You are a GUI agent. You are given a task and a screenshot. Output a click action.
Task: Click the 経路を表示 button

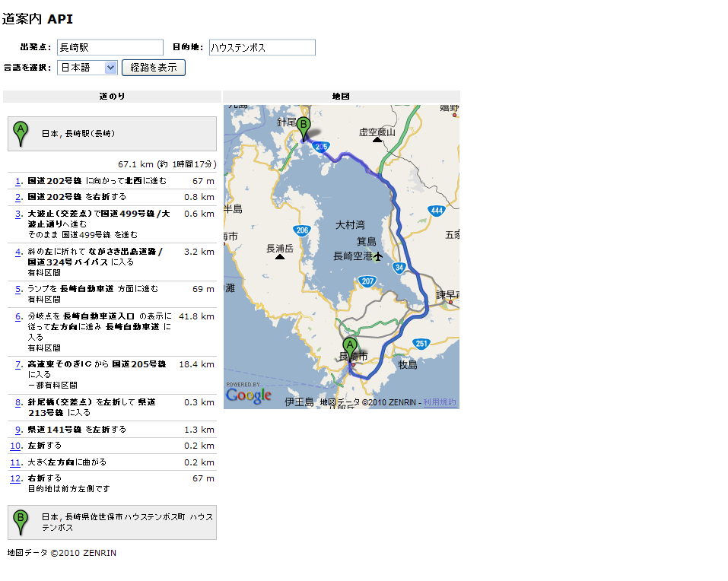(154, 68)
